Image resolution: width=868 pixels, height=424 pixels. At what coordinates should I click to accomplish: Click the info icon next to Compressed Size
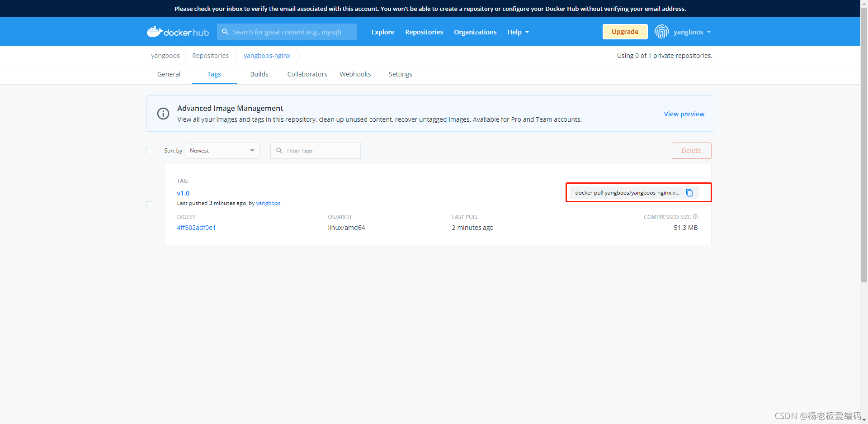coord(695,217)
